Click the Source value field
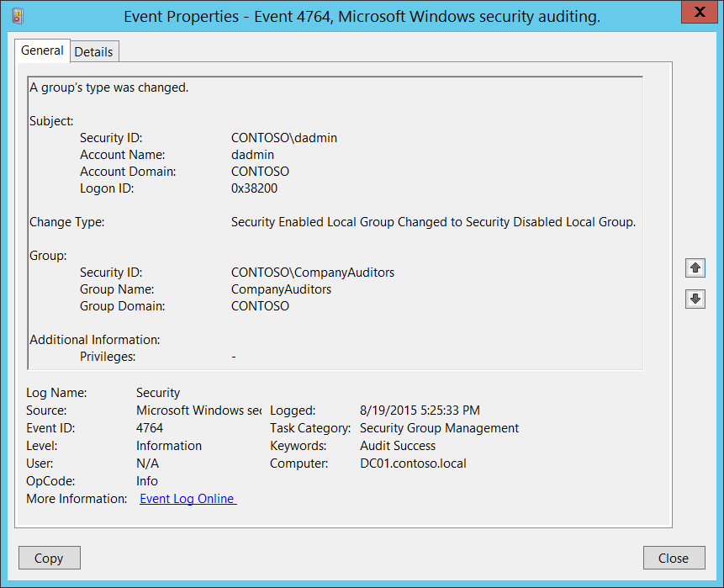Viewport: 724px width, 588px height. coord(198,411)
